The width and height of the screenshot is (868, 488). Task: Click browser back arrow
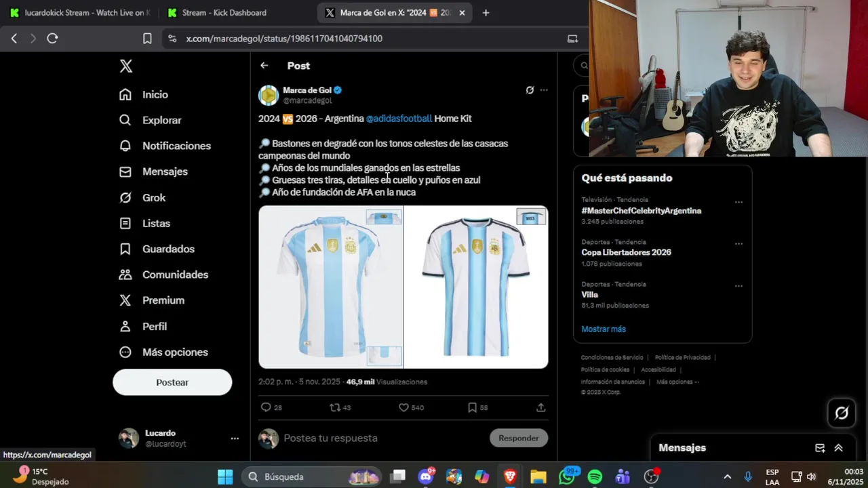tap(14, 39)
